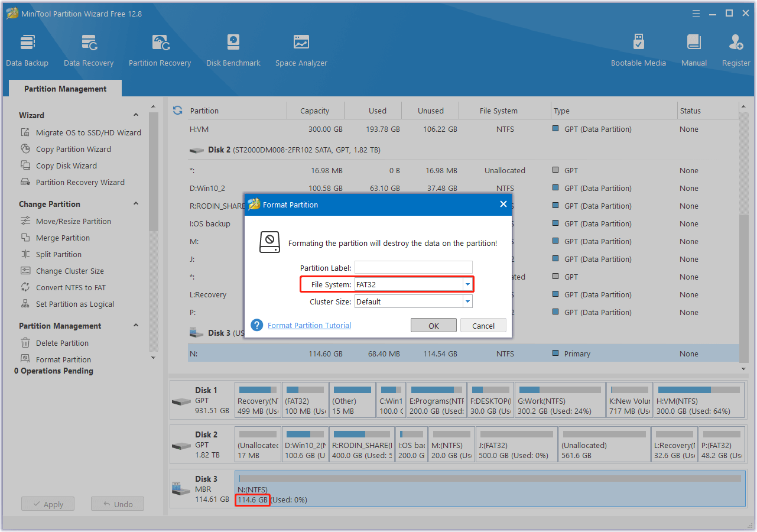Collapse the Wizard section
Image resolution: width=757 pixels, height=532 pixels.
coord(136,115)
